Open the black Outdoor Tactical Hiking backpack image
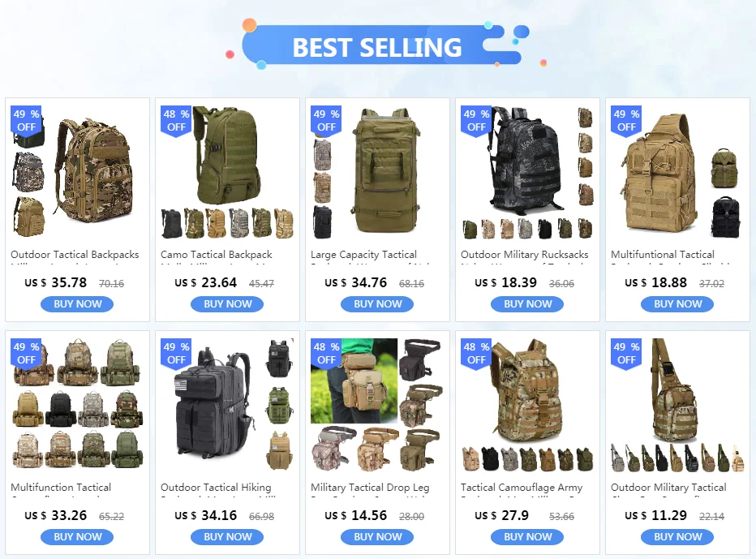The height and width of the screenshot is (559, 756). pos(227,405)
